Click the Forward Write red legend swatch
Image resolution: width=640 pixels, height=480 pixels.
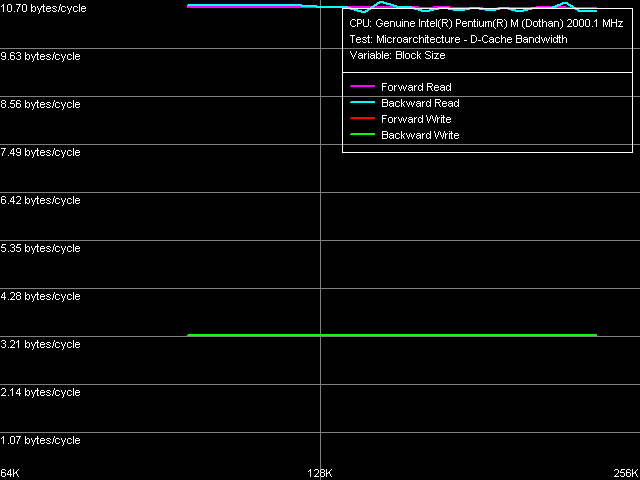click(x=362, y=118)
